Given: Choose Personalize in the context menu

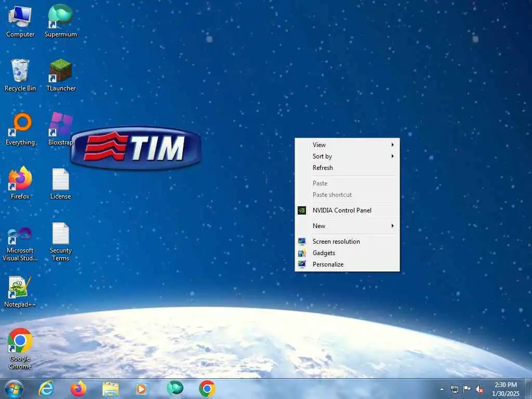Looking at the screenshot, I should (347, 264).
